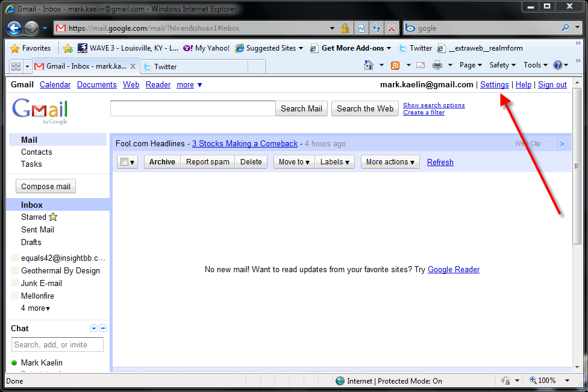Click the Starred yellow star icon
Viewport: 588px width, 392px height.
pyautogui.click(x=53, y=217)
